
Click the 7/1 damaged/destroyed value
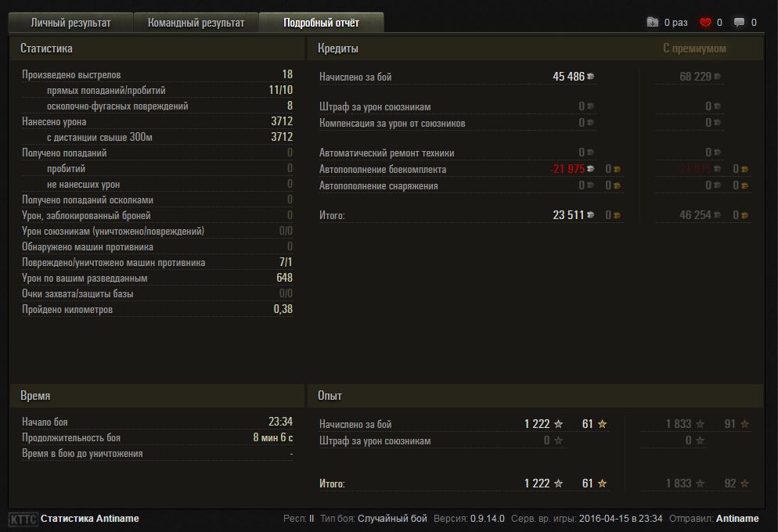pyautogui.click(x=286, y=262)
